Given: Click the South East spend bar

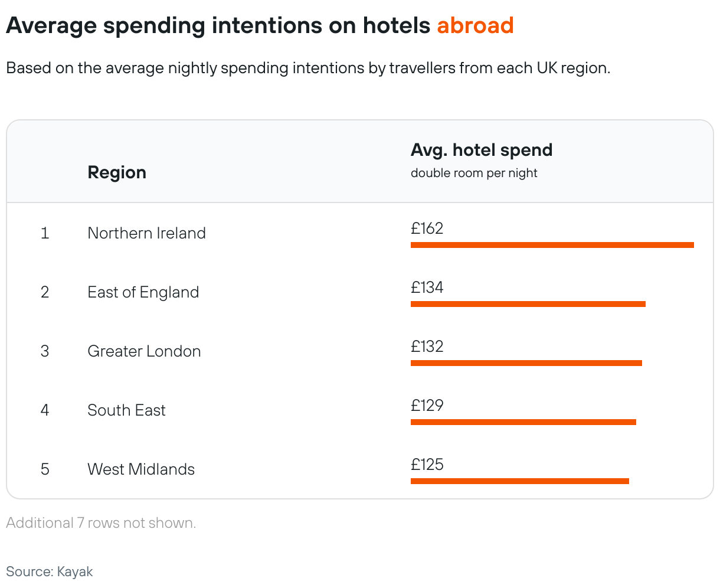Looking at the screenshot, I should tap(523, 422).
